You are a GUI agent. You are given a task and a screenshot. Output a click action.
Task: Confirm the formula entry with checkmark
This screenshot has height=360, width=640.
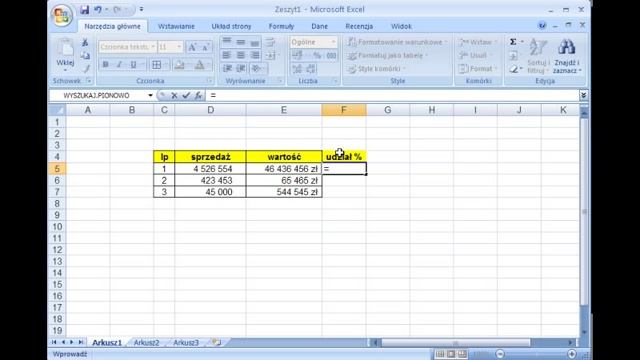[186, 96]
